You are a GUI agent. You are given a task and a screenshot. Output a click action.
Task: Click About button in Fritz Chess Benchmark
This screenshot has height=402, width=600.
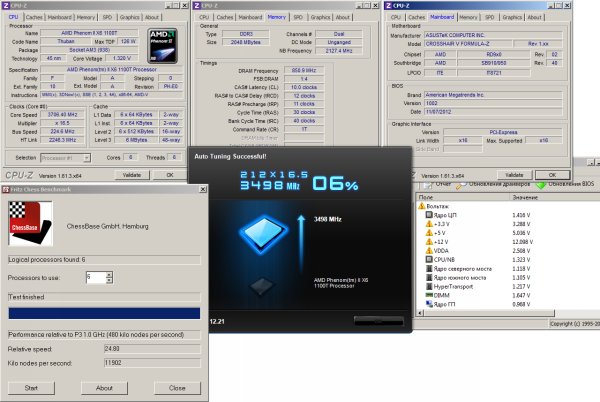point(104,388)
